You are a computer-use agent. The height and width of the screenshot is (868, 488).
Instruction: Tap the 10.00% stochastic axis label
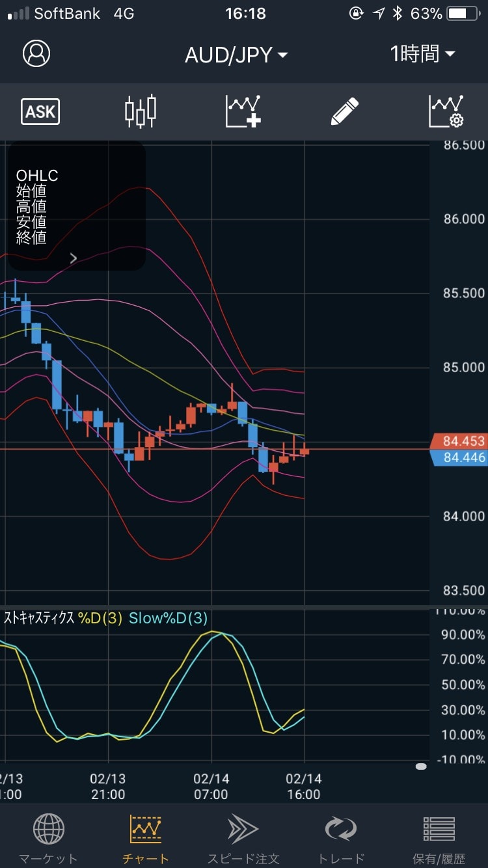(463, 735)
